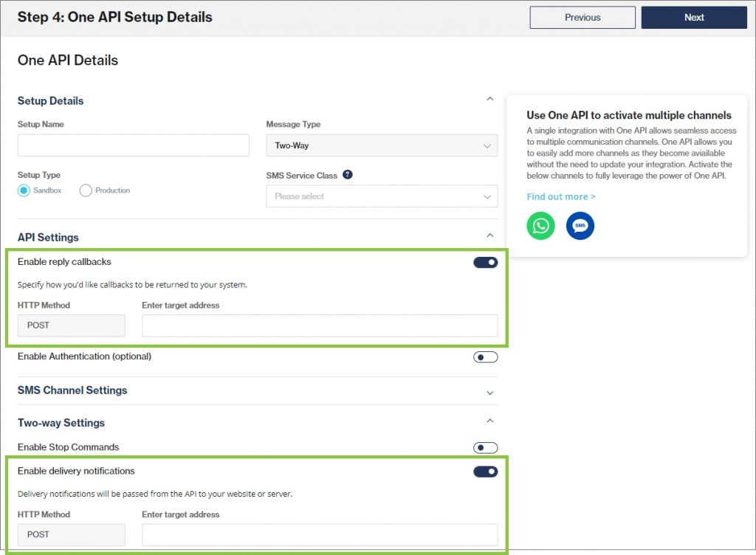The height and width of the screenshot is (555, 756).
Task: Click the Next button
Action: [x=693, y=17]
